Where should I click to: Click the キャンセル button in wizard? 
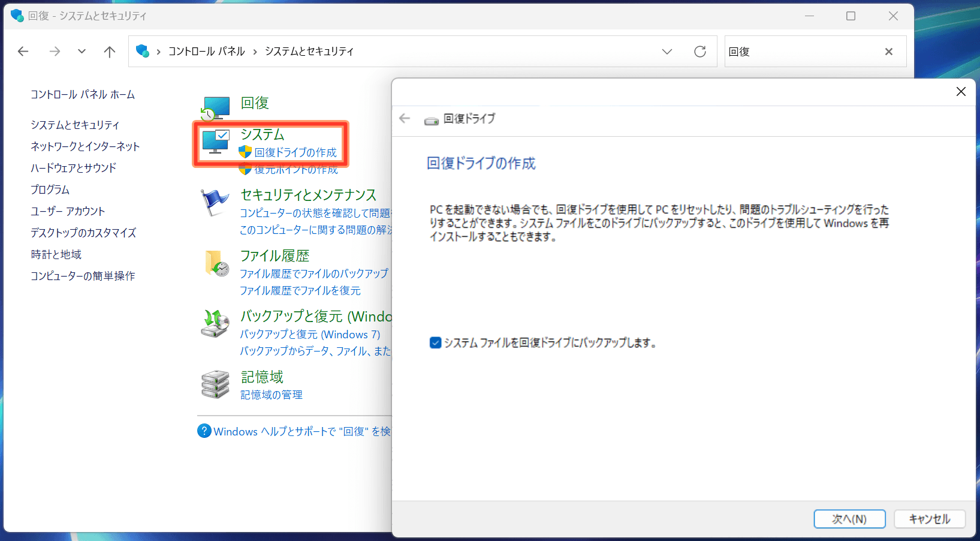[930, 519]
